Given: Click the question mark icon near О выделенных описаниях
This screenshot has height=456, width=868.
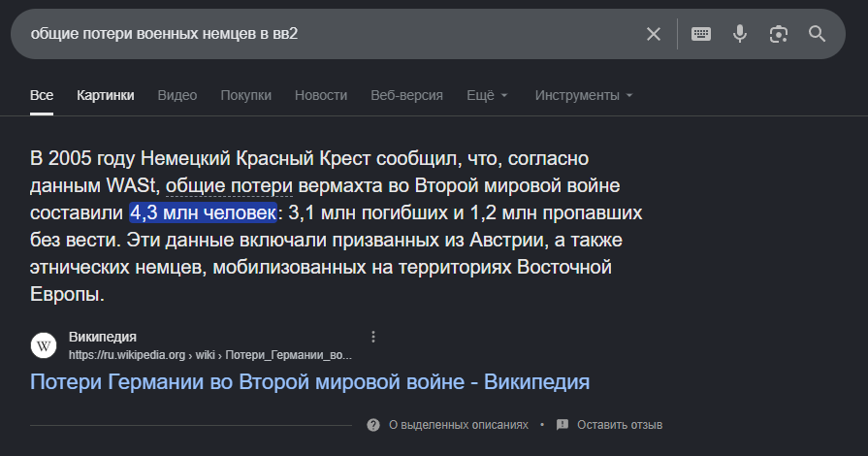Looking at the screenshot, I should click(x=373, y=425).
